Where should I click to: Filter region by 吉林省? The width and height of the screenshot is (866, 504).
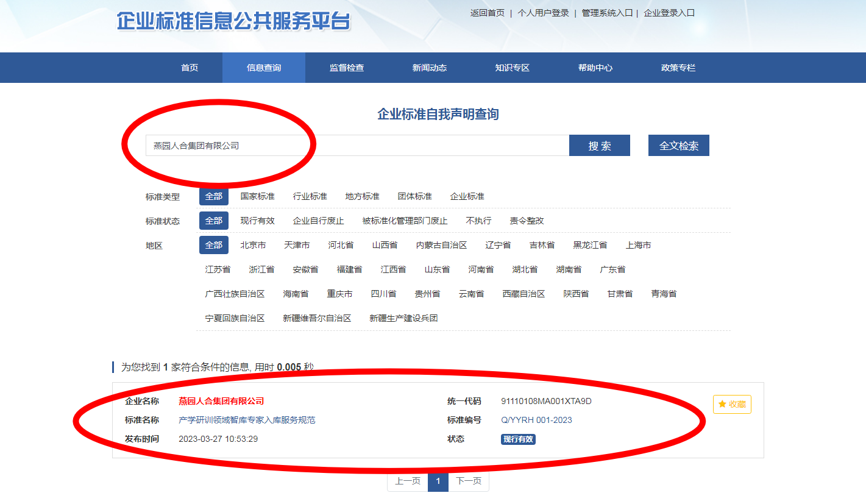542,245
